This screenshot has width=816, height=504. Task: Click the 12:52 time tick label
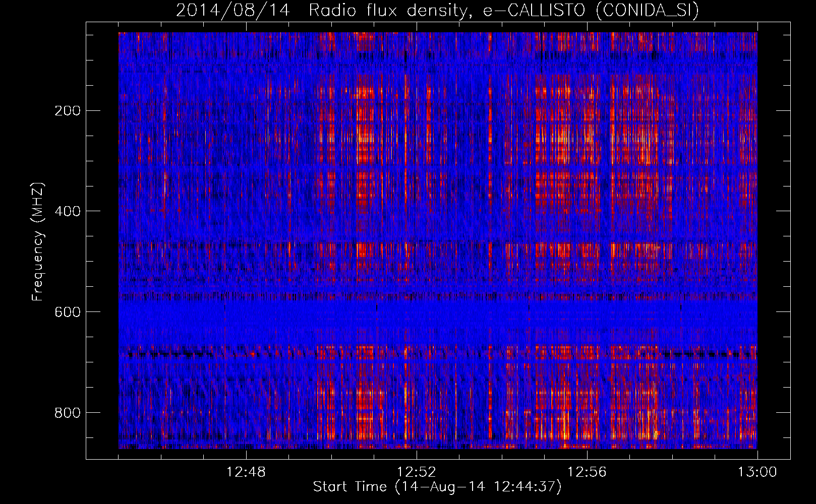click(417, 472)
